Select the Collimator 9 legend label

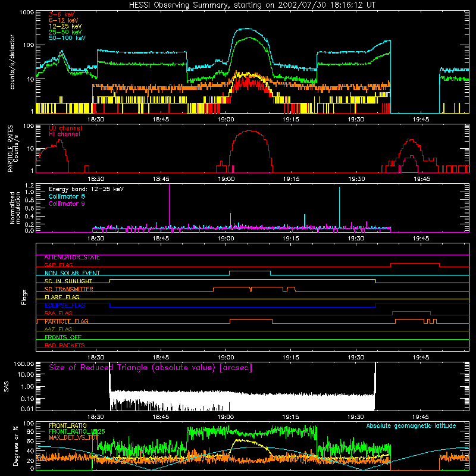pos(67,203)
